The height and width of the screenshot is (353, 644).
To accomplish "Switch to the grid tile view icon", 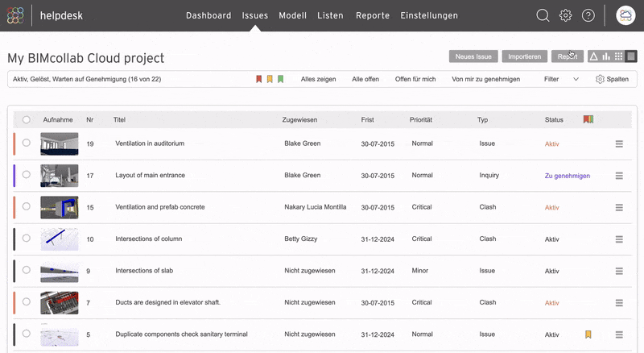I will click(x=619, y=56).
